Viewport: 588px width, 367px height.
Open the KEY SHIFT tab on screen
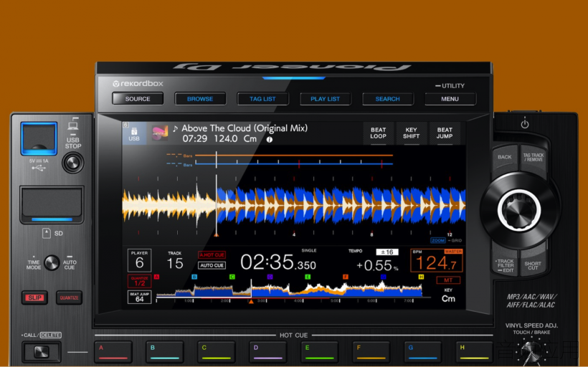point(412,133)
